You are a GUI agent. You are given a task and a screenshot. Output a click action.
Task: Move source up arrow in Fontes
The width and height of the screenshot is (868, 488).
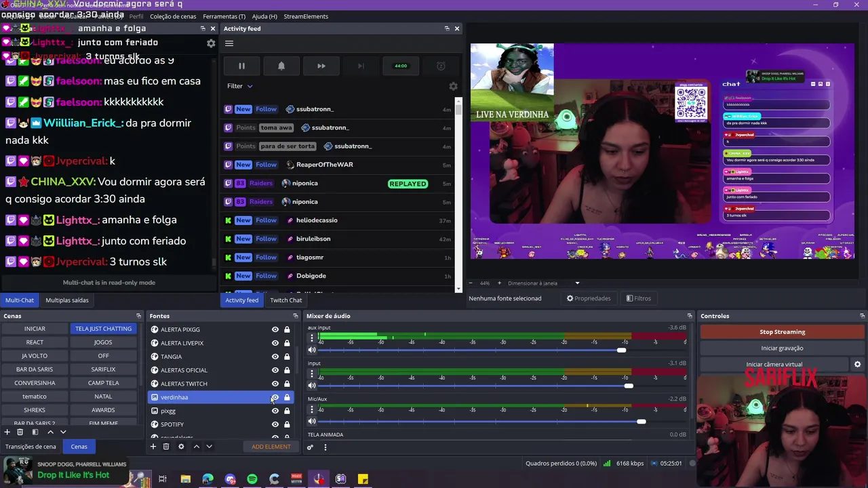pos(196,447)
